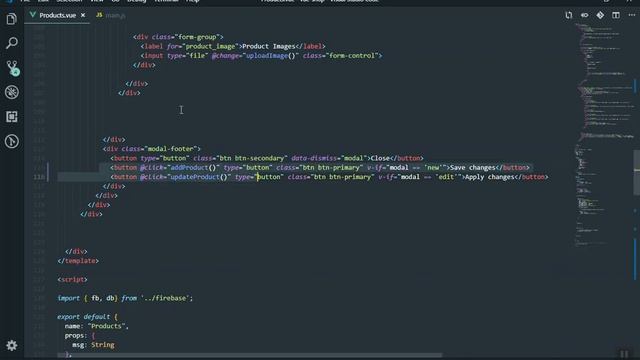Open the git history icon in the activity bar
Viewport: 640px width, 360px height.
click(x=11, y=142)
